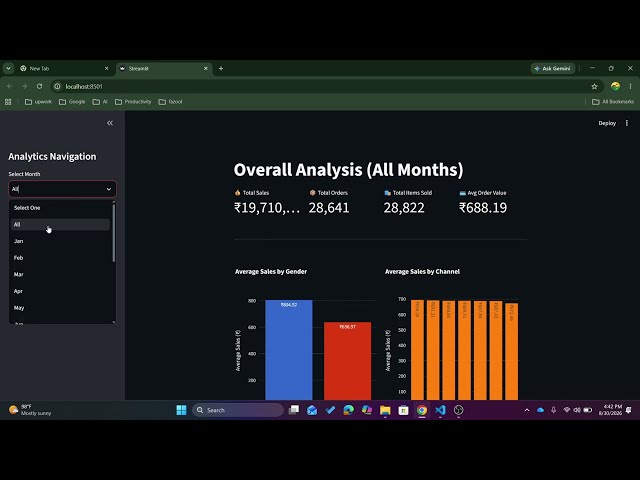640x480 pixels.
Task: Open Microsoft Edge from the taskbar
Action: point(349,410)
